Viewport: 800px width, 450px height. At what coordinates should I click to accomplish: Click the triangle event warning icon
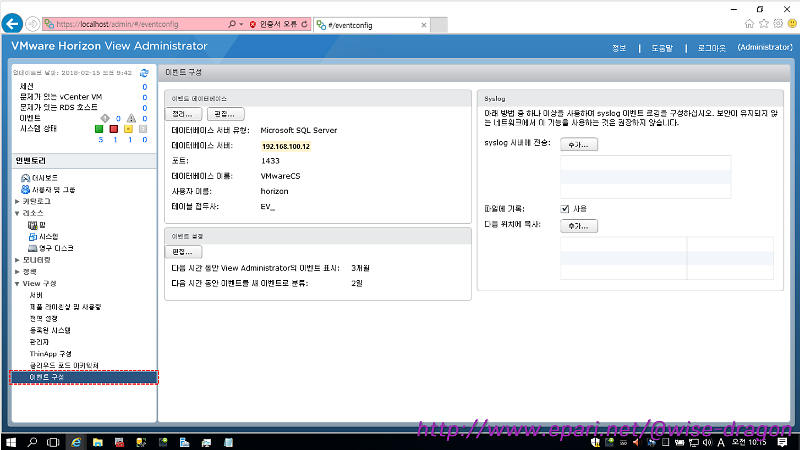point(131,118)
